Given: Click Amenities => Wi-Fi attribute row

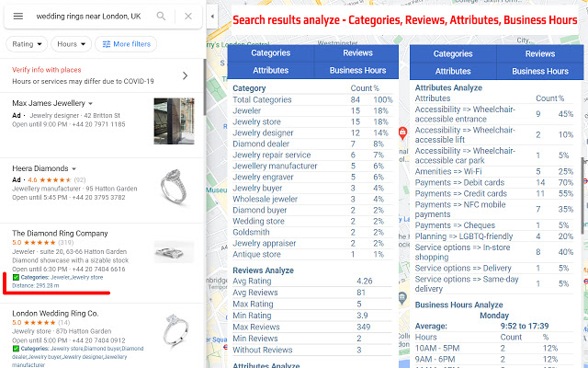Looking at the screenshot, I should click(x=494, y=172).
